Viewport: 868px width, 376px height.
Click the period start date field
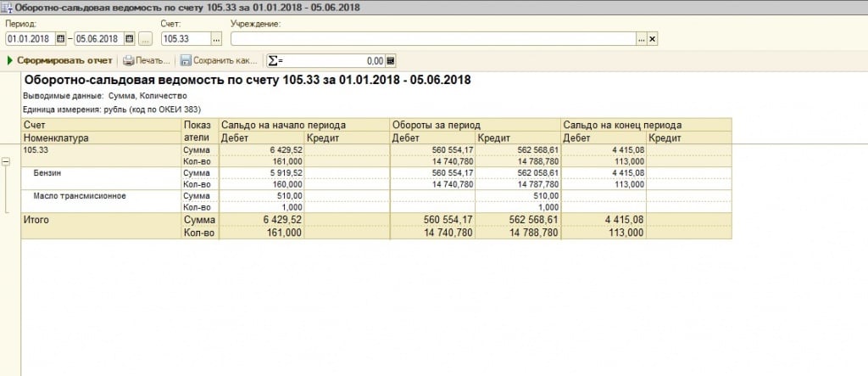coord(30,38)
